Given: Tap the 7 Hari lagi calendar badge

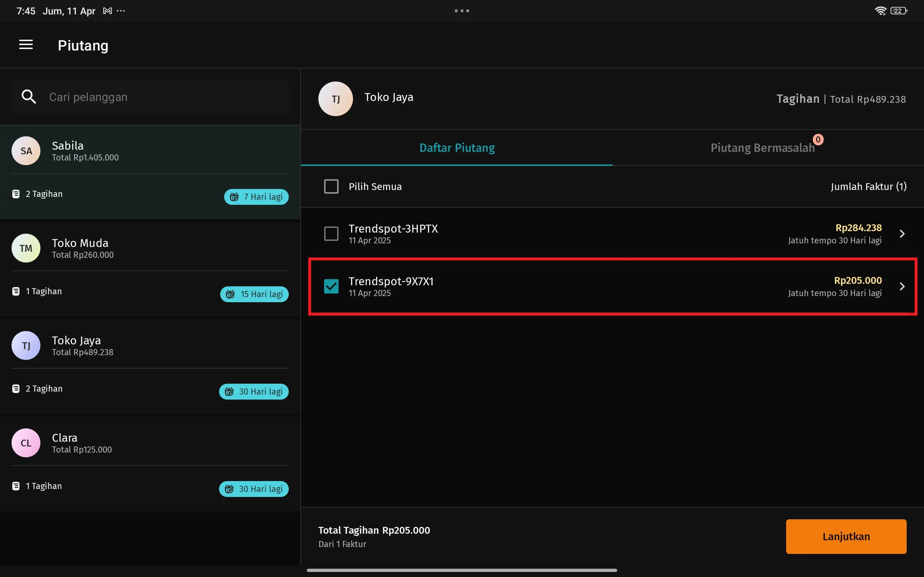Looking at the screenshot, I should (x=256, y=197).
